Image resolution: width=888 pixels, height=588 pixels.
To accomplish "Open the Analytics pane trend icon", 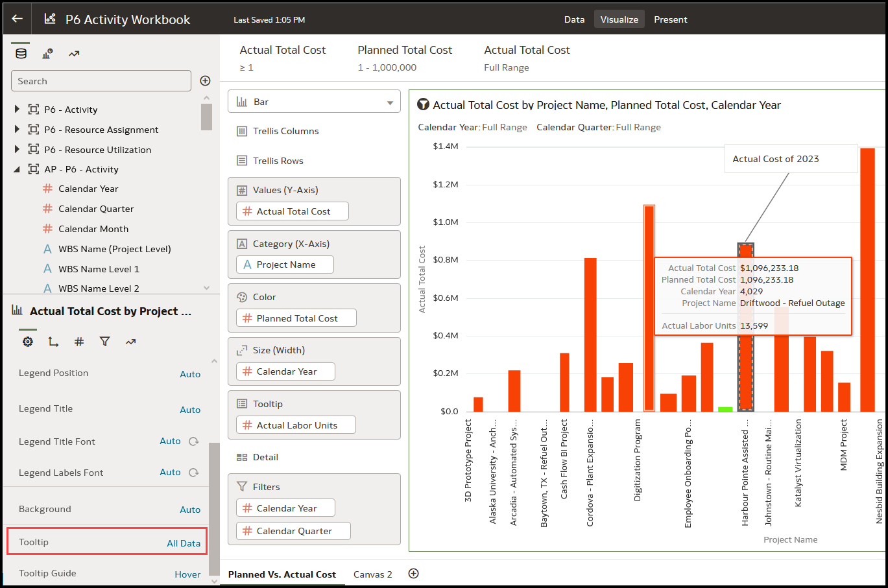I will coord(74,54).
